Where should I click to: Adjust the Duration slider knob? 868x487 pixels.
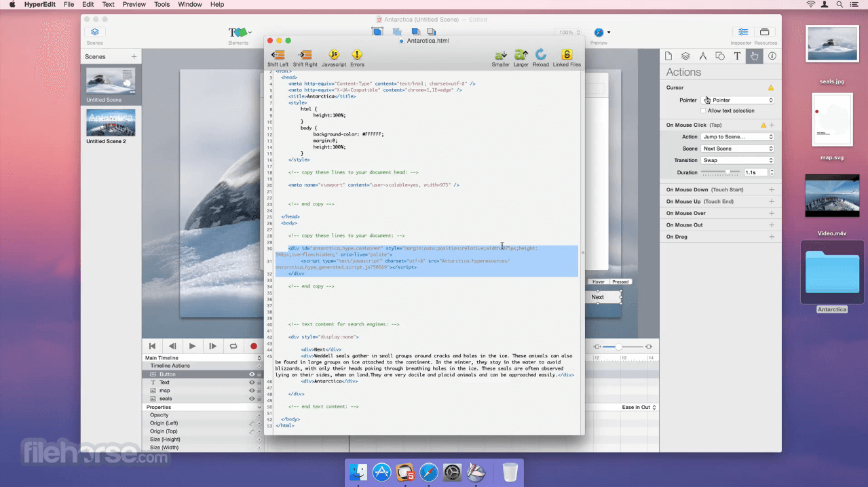[x=728, y=172]
